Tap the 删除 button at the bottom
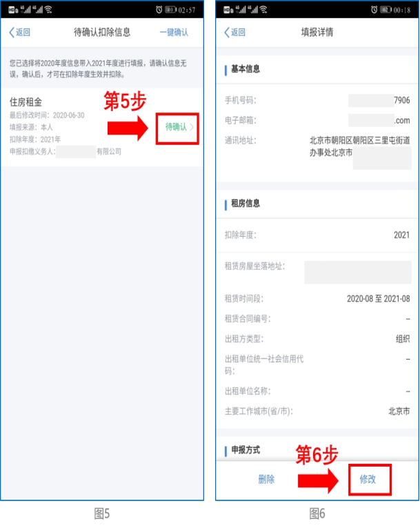This screenshot has height=528, width=420. pos(266,479)
